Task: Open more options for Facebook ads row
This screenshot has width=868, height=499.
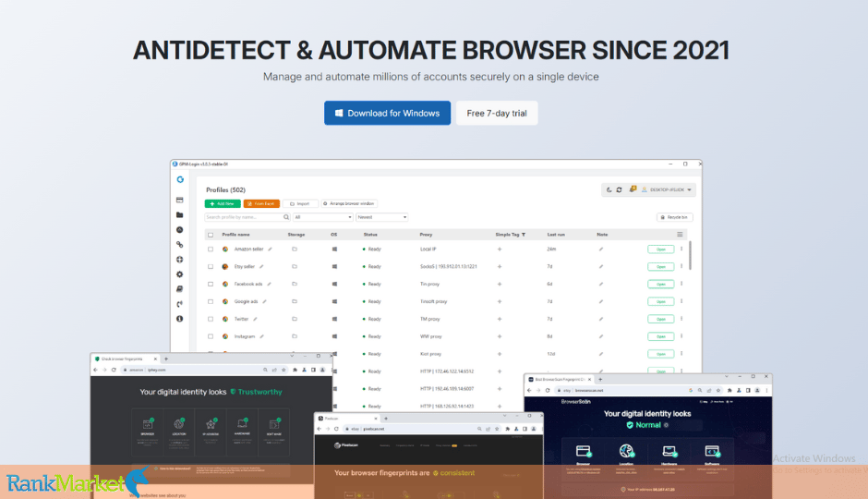Action: pos(681,284)
